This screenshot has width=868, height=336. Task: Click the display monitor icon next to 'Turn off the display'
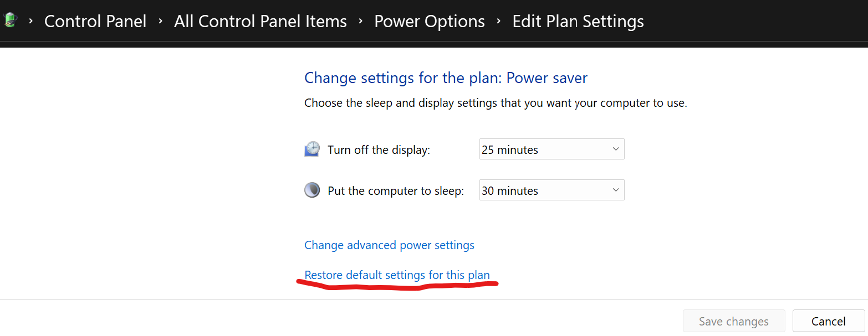tap(312, 148)
